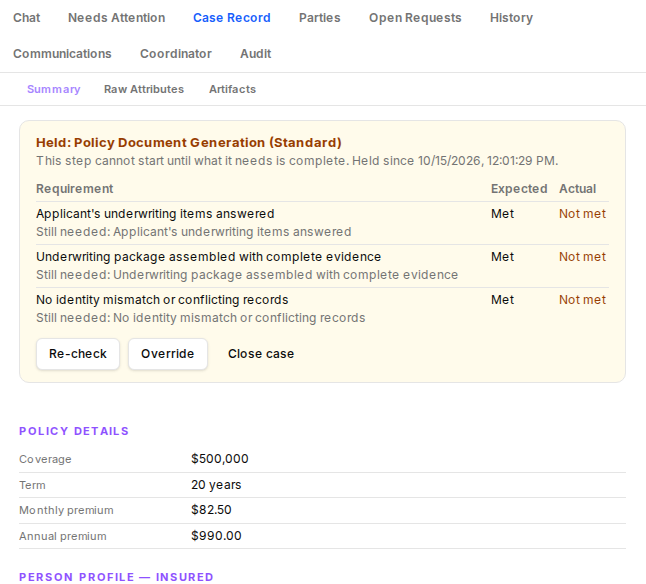The image size is (646, 584).
Task: Select the $990.00 annual premium value
Action: click(x=216, y=536)
